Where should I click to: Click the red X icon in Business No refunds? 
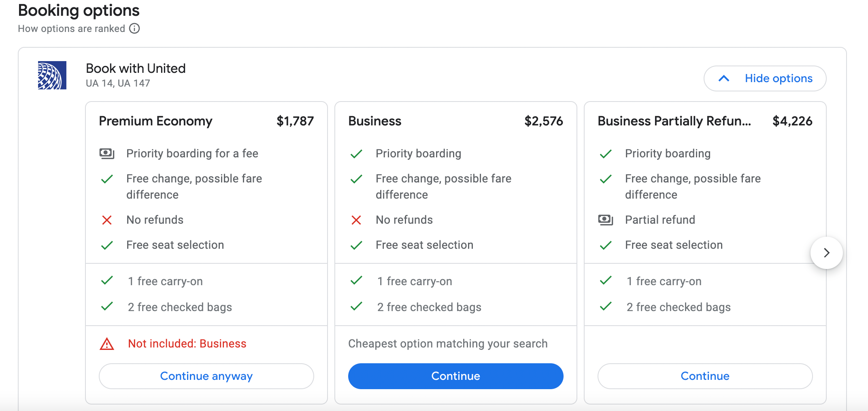(356, 220)
